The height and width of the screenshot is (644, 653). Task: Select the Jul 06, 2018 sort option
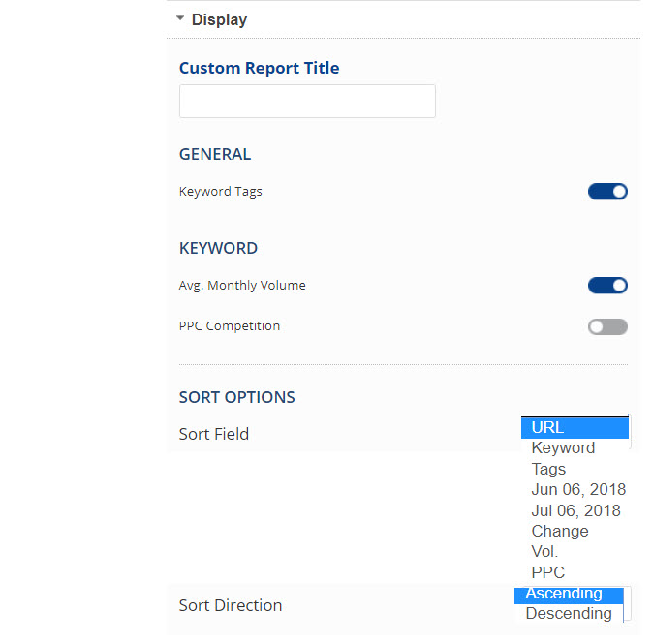coord(575,510)
